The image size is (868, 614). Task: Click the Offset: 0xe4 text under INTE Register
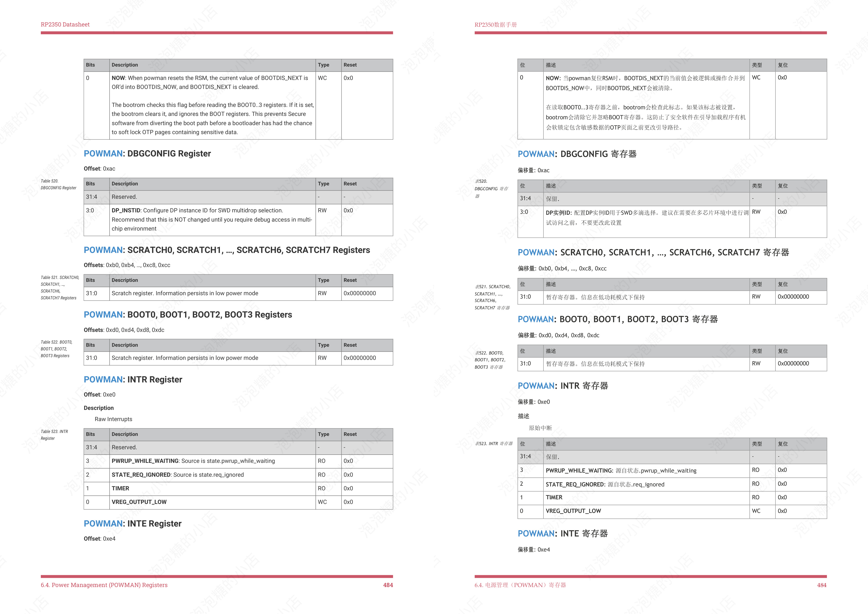[x=99, y=538]
